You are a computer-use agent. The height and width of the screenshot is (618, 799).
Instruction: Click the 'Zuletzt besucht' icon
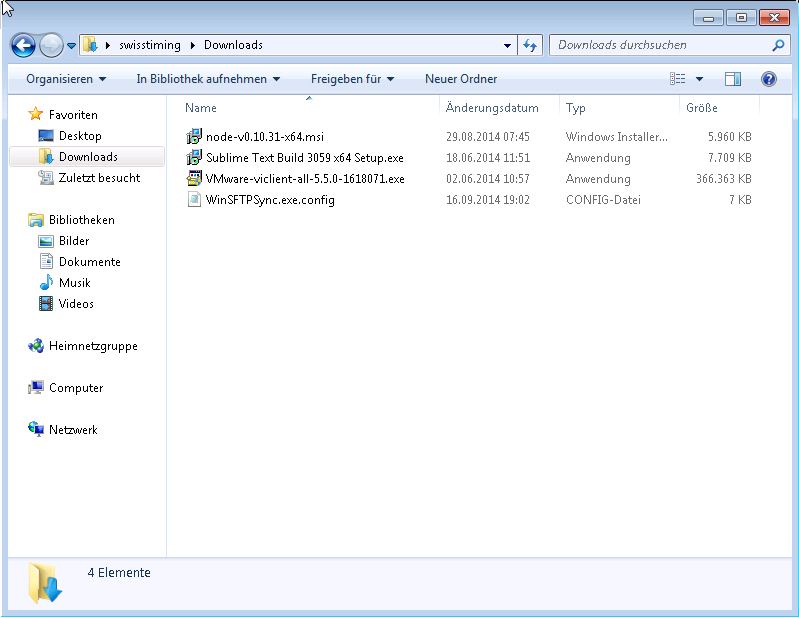46,178
